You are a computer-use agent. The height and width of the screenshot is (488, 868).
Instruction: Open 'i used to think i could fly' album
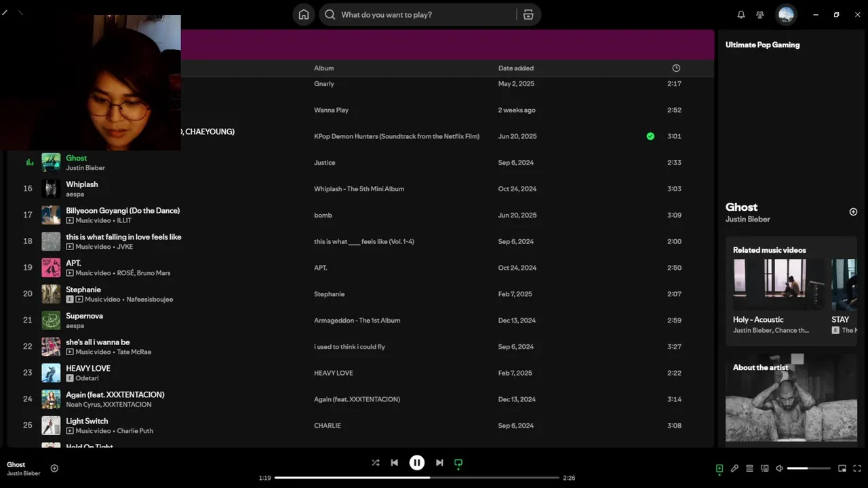click(x=349, y=347)
